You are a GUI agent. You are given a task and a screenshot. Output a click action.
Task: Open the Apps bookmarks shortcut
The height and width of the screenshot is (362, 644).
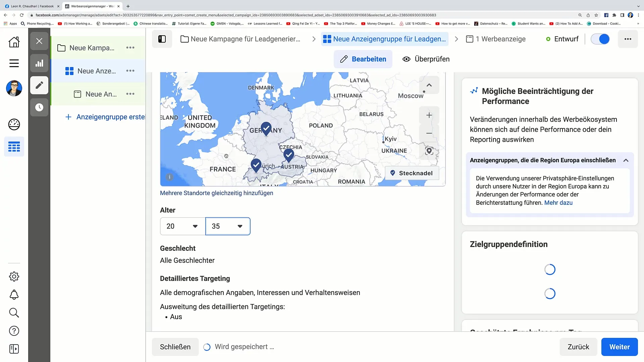(10, 23)
